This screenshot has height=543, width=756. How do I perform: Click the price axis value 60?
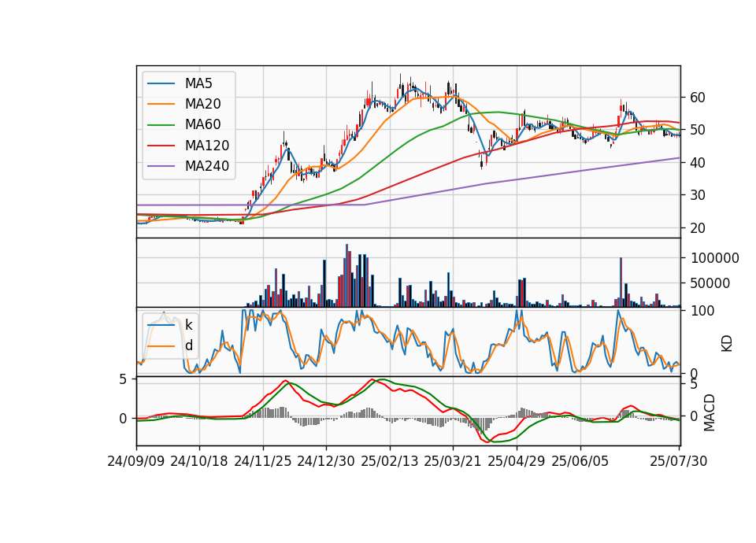(697, 98)
